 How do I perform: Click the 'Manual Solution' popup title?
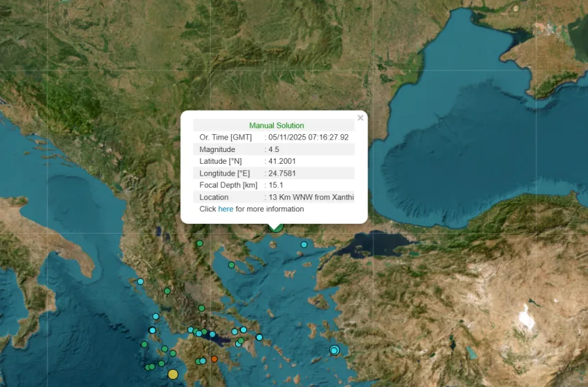coord(276,125)
